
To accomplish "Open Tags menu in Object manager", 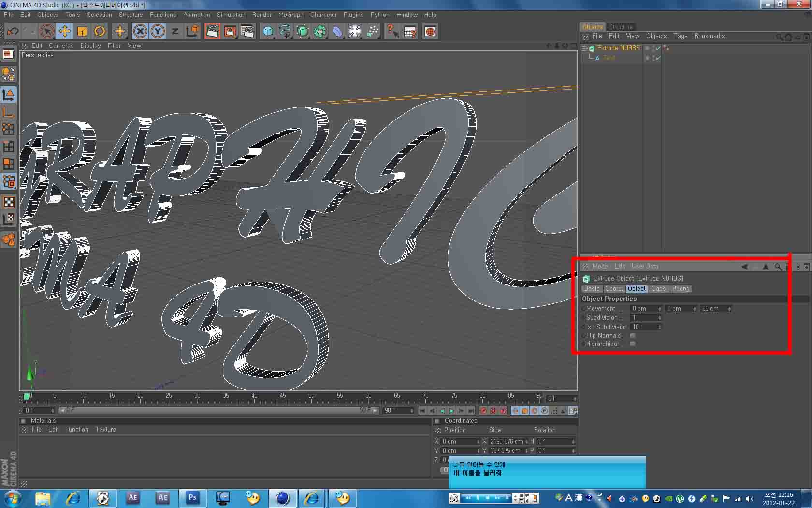I will [x=681, y=36].
